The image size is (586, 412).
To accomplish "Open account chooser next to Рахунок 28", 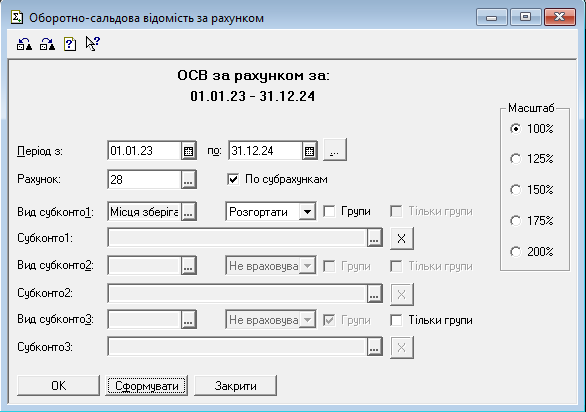I will (188, 180).
